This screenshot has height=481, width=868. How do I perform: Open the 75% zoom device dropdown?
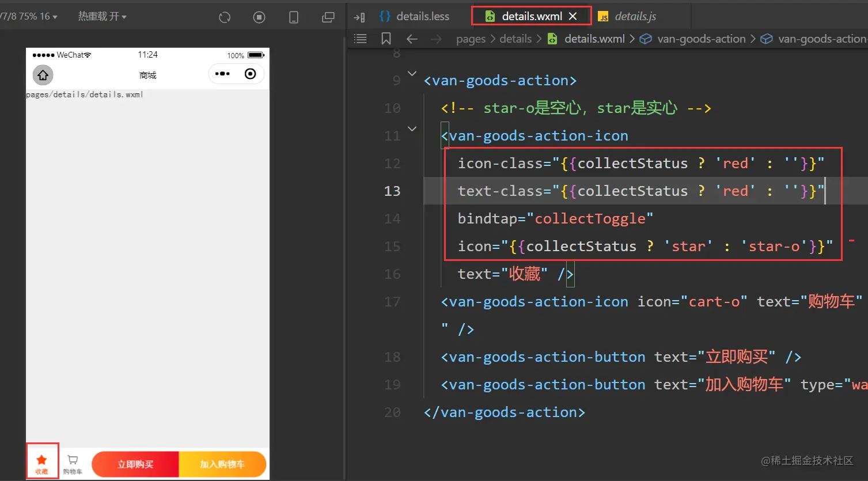[x=29, y=16]
